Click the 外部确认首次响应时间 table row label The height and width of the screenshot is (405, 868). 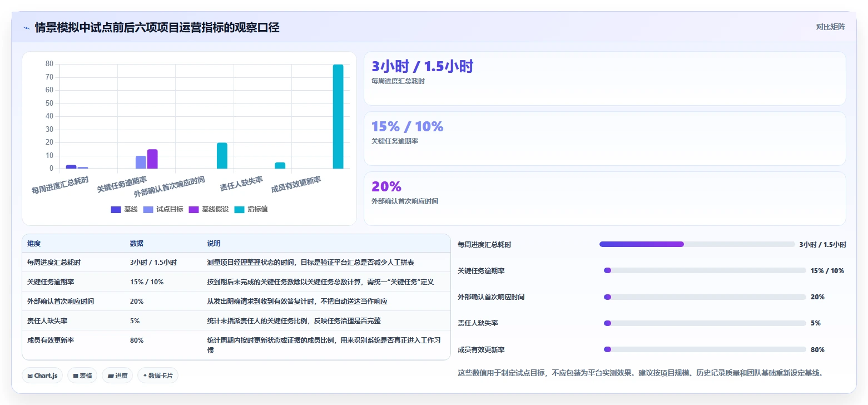[x=60, y=302]
